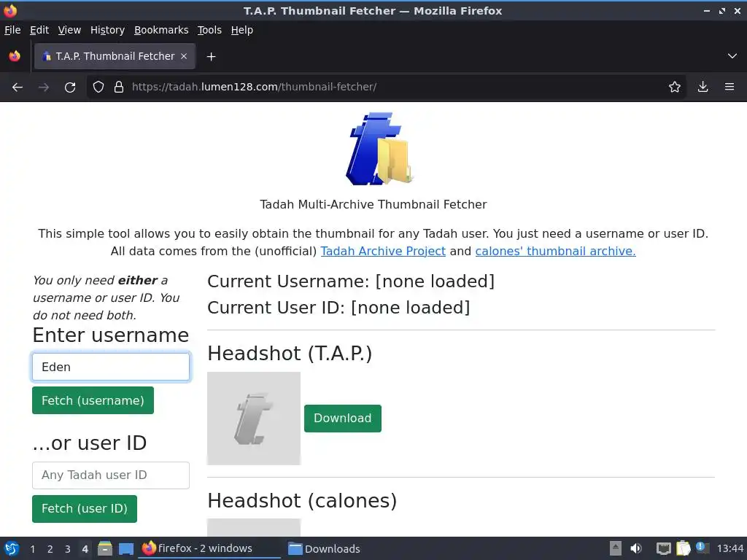Screen dimensions: 747x560
Task: Close the T.A.P. Thumbnail Fetcher tab
Action: tap(184, 56)
